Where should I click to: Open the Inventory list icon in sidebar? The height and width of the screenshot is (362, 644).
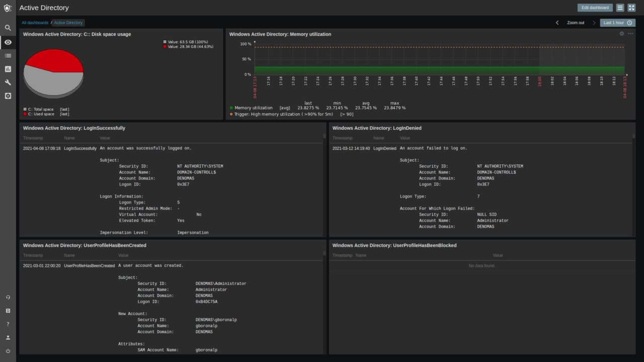click(8, 55)
